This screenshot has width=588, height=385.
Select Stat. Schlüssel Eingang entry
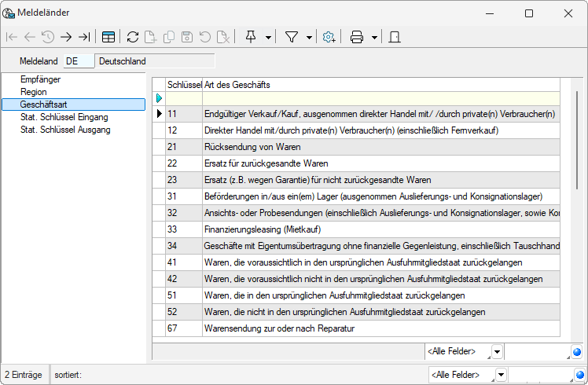click(x=65, y=117)
